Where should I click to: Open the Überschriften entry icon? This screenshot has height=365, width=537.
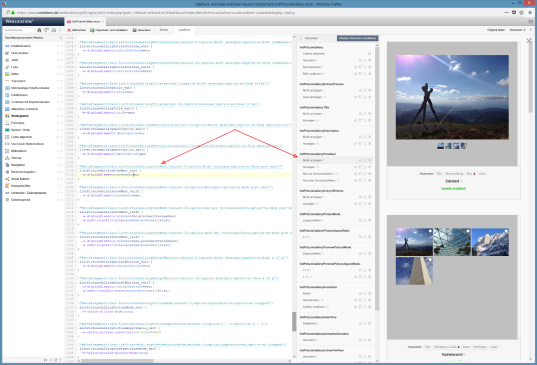(7, 53)
